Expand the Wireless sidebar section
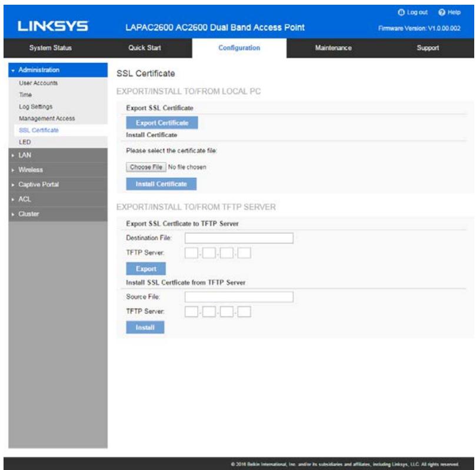The height and width of the screenshot is (470, 476). click(58, 170)
